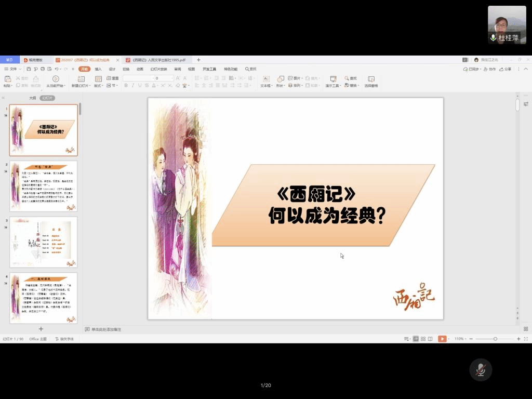The width and height of the screenshot is (532, 399).
Task: Click the Presentation Tools (演示工具) icon
Action: (x=333, y=79)
